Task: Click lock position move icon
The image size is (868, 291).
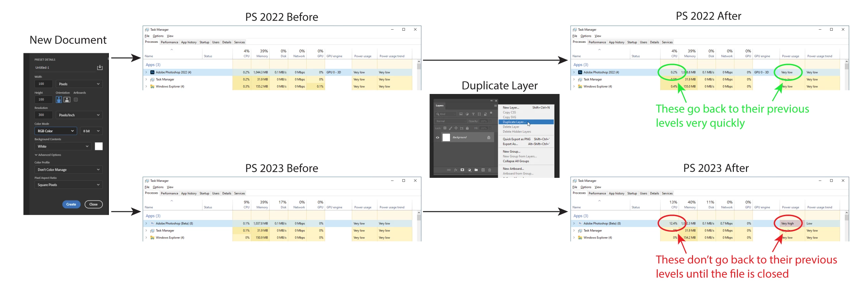Action: point(456,128)
